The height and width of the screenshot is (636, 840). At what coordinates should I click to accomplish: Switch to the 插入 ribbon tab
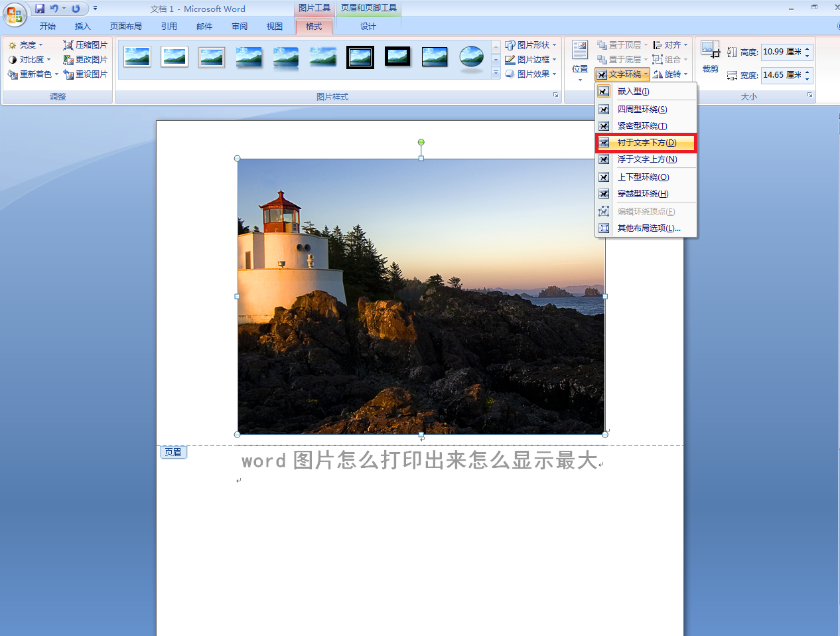tap(82, 27)
